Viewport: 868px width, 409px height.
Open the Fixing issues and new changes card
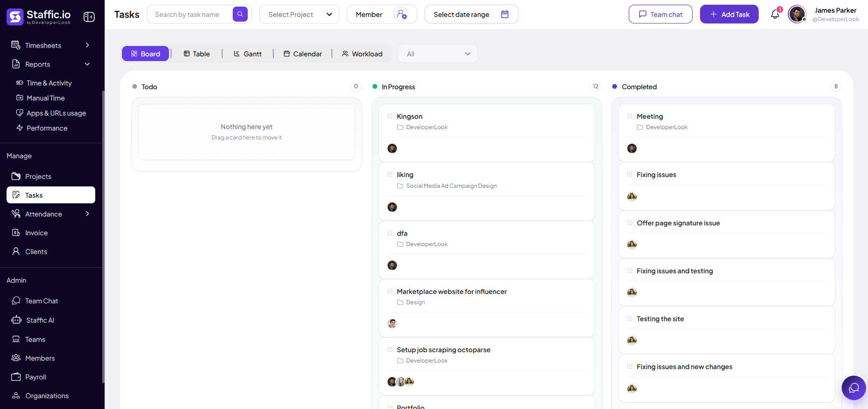click(x=726, y=378)
